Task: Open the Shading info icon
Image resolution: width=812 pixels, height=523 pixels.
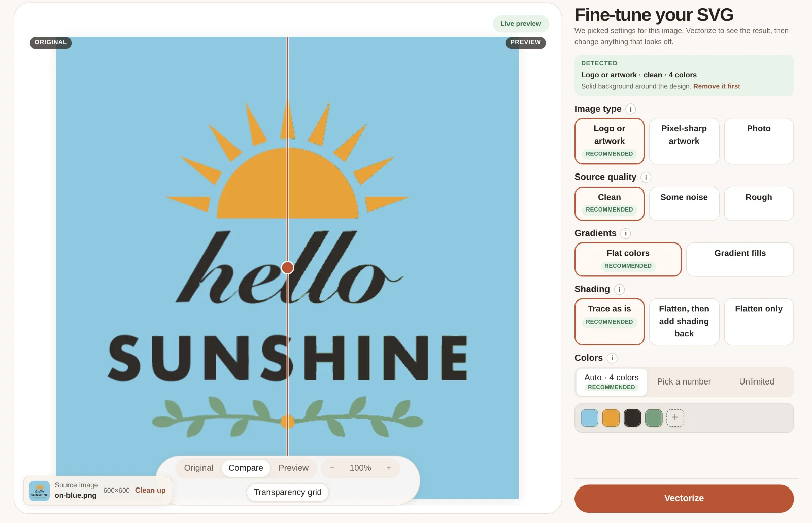Action: (x=619, y=289)
